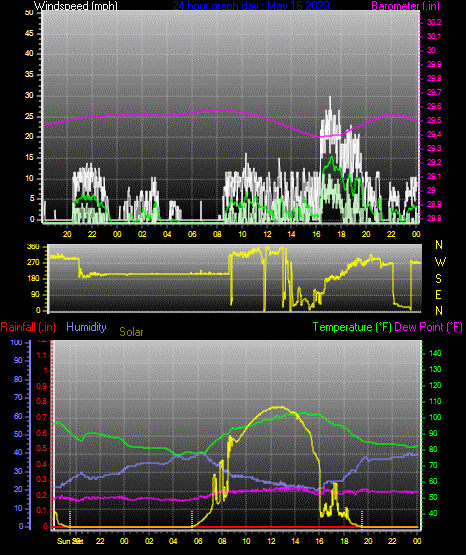Click the 45 mark on the windspeed axis
The image size is (466, 555).
(x=29, y=33)
